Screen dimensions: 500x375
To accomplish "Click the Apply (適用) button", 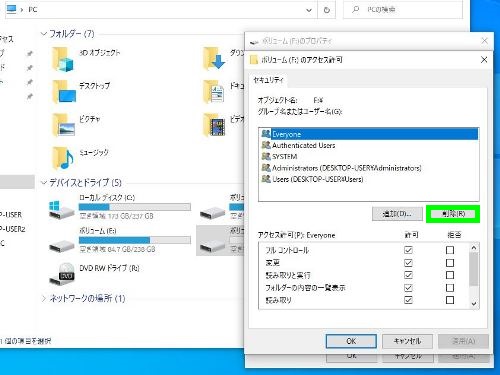I will 463,341.
